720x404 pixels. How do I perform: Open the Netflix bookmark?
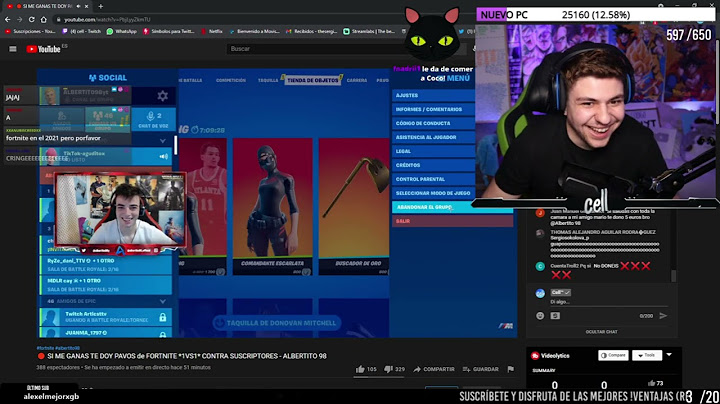pos(212,31)
